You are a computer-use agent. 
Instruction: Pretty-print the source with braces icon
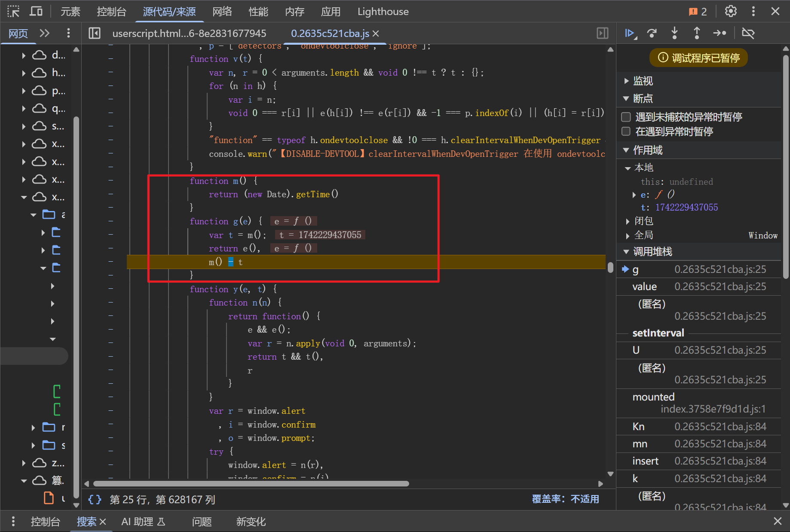[x=95, y=499]
